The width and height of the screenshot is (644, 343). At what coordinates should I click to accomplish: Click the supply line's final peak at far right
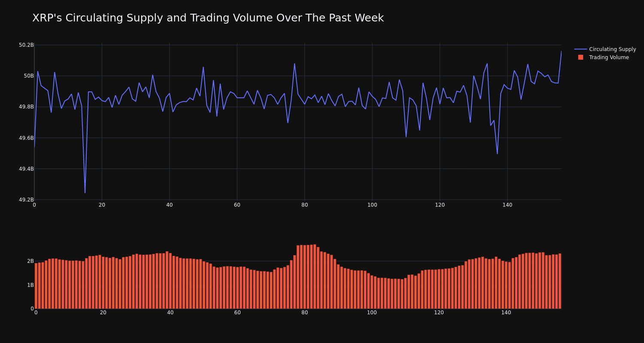(x=561, y=51)
